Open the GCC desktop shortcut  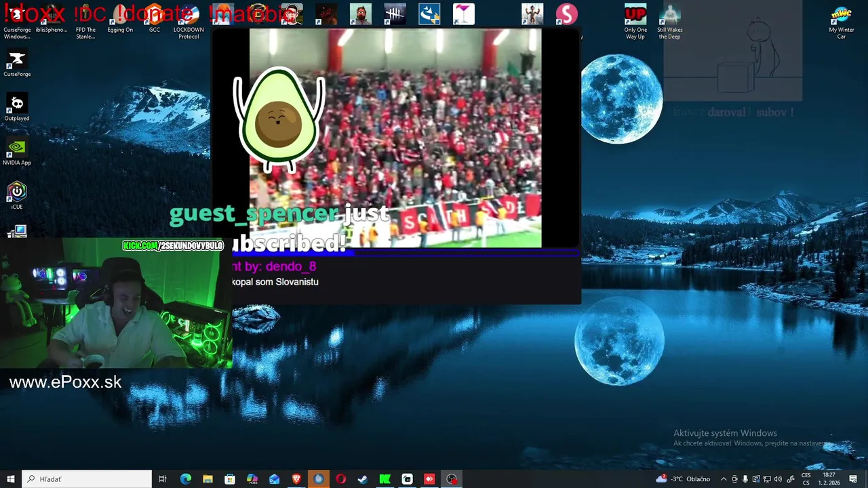155,19
